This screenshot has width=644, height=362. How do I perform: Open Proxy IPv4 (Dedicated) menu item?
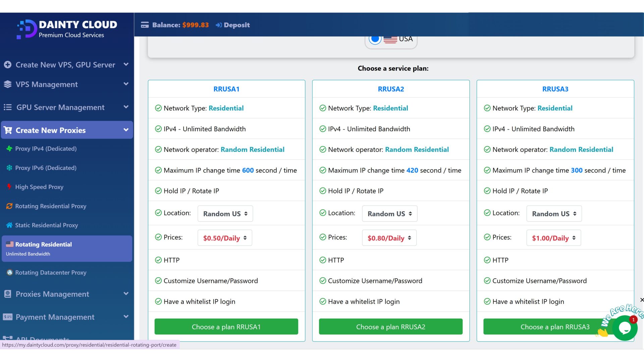(46, 148)
